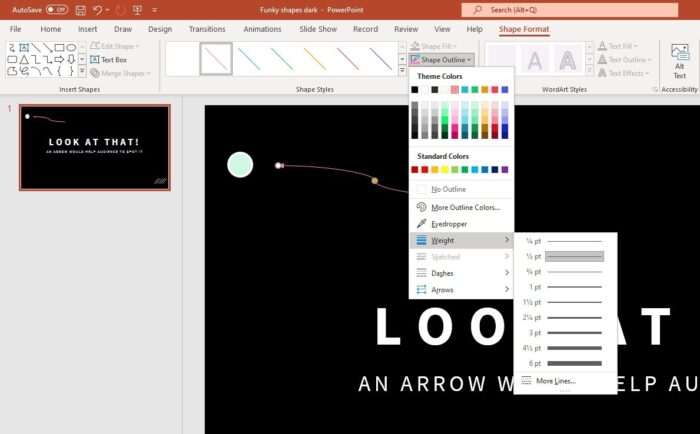Set line weight to 4½ pt

[x=565, y=348]
